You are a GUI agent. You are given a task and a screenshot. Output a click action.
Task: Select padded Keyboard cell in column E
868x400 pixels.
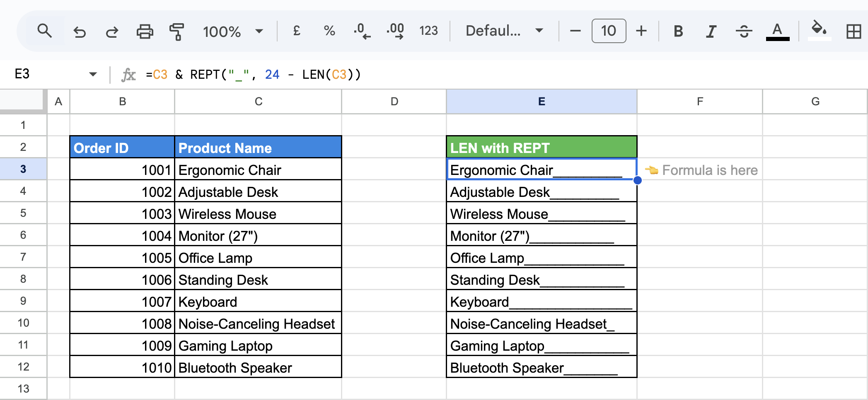pos(542,301)
